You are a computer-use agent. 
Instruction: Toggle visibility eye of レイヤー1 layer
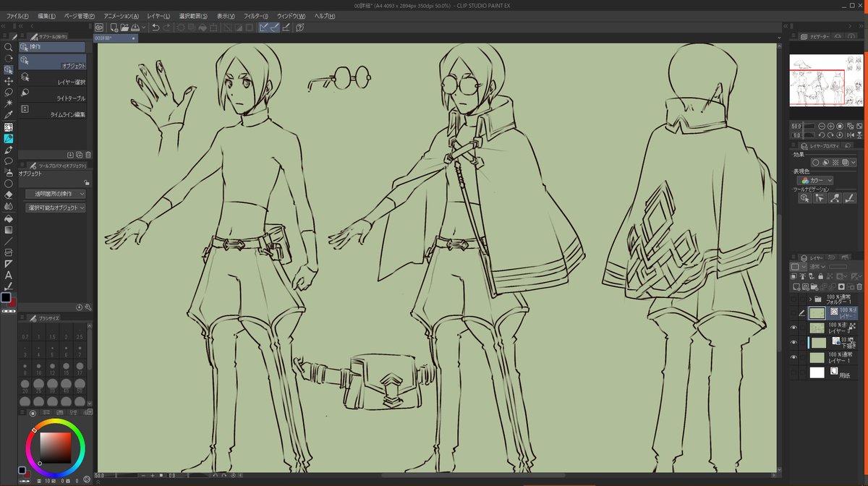pos(793,357)
